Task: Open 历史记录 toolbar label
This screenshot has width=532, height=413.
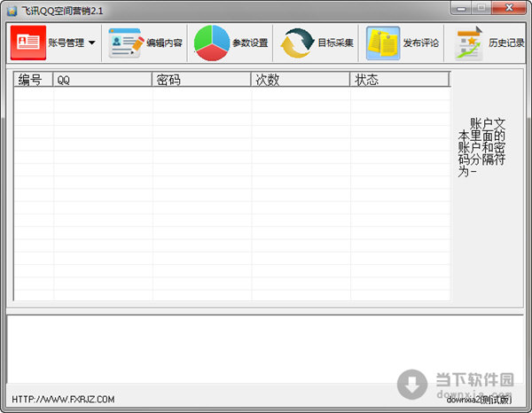Action: 506,43
